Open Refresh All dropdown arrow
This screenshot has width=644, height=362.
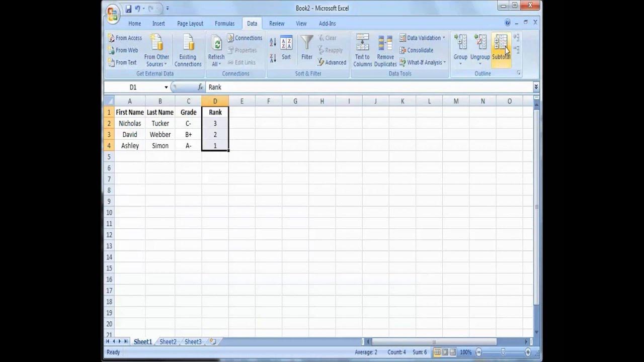pos(220,64)
